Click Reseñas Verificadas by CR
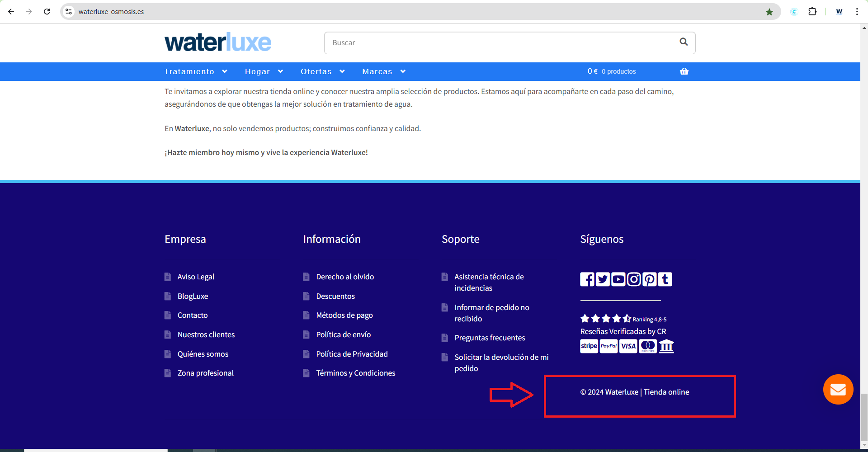Screen dimensions: 868x452 [623, 331]
